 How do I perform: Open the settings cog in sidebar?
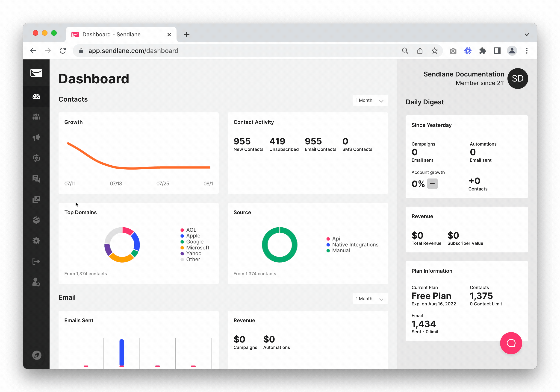[36, 241]
